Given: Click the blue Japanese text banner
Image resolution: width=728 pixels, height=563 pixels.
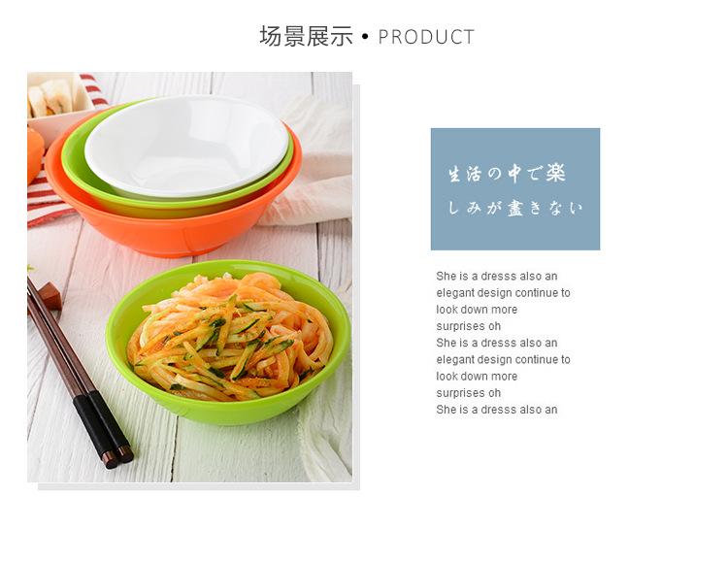Looking at the screenshot, I should (x=515, y=189).
